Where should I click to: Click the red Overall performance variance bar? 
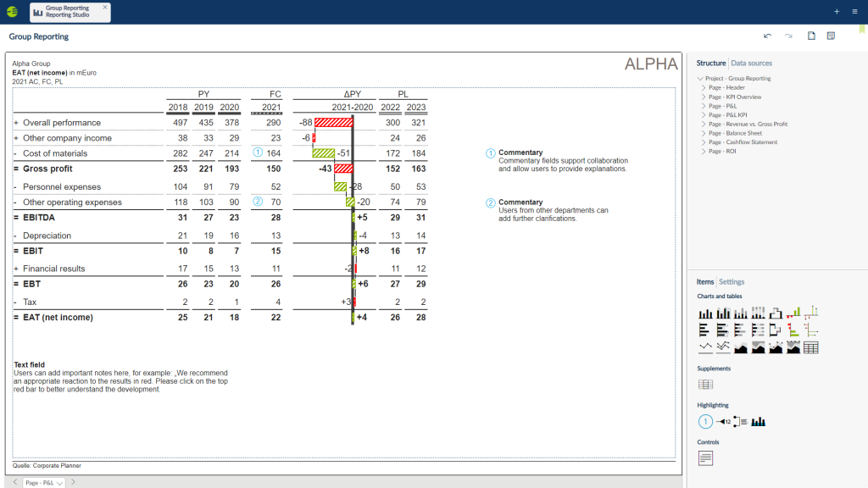332,123
